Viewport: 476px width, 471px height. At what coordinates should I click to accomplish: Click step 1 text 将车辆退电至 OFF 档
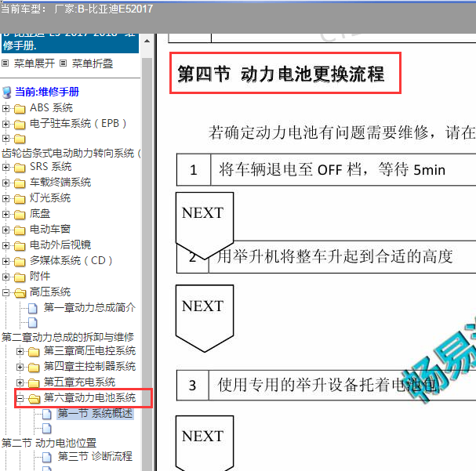pyautogui.click(x=332, y=169)
